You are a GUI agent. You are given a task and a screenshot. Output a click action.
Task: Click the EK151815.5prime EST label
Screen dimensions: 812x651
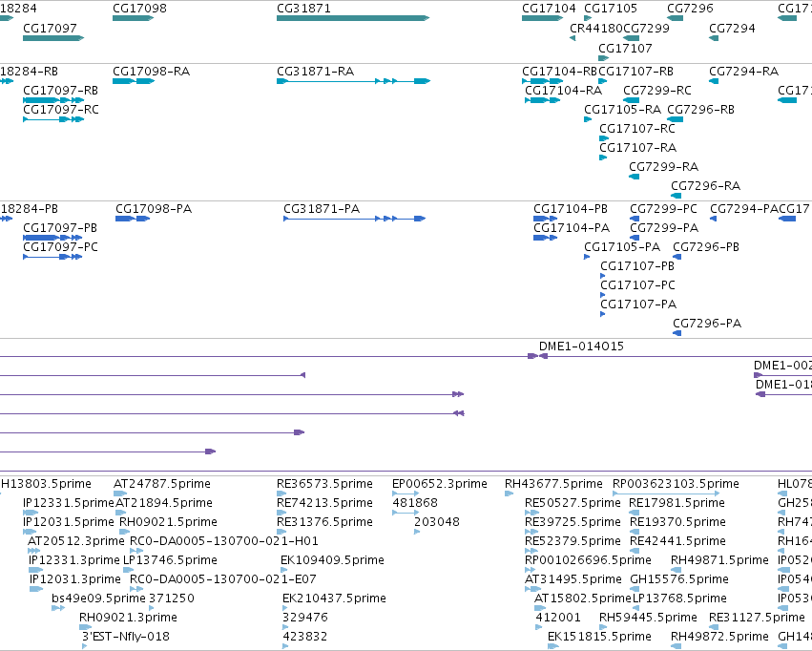(x=599, y=638)
